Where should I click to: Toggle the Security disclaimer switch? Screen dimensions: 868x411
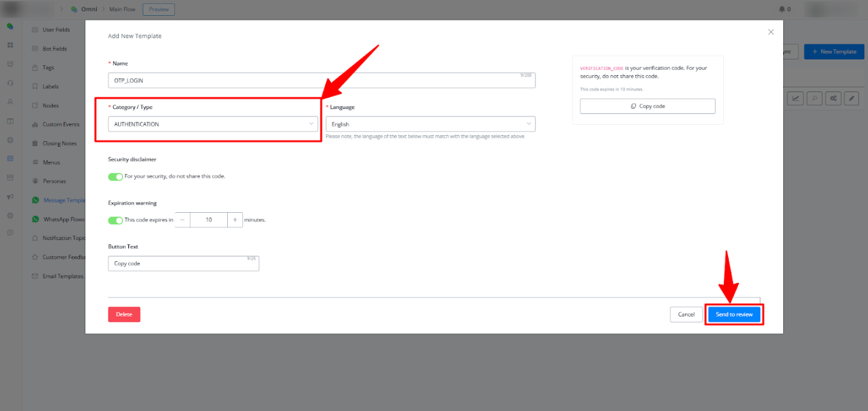pos(115,176)
